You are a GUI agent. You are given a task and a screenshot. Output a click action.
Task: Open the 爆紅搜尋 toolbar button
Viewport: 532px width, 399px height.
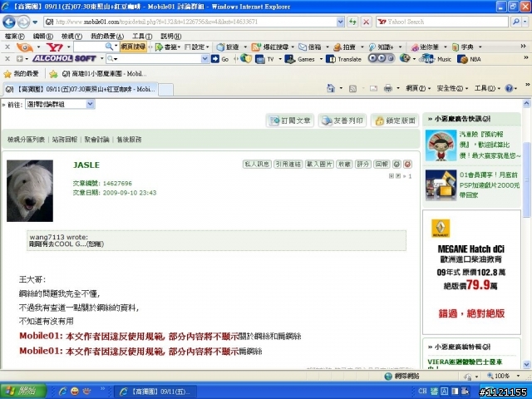click(x=270, y=47)
